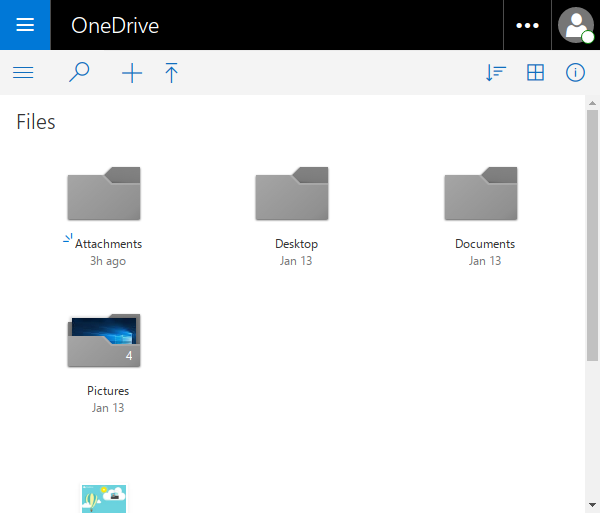Click the item count 4 on Pictures

[129, 356]
